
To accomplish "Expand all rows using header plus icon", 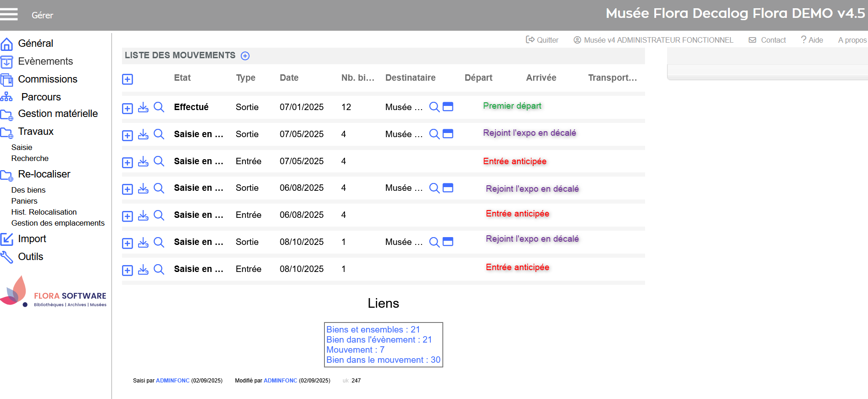I will pos(128,79).
